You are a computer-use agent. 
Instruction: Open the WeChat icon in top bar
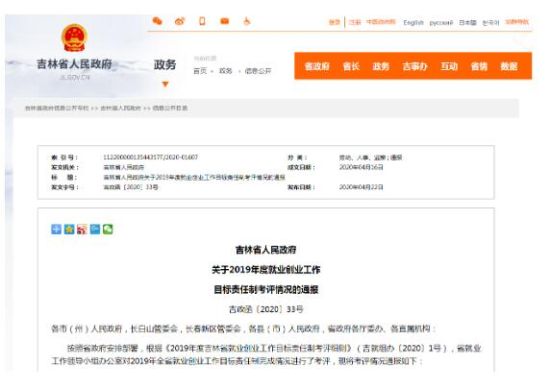(157, 21)
